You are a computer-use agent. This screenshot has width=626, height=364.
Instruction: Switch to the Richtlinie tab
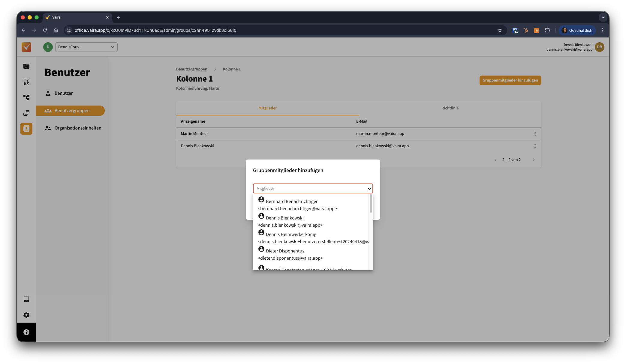(x=450, y=108)
